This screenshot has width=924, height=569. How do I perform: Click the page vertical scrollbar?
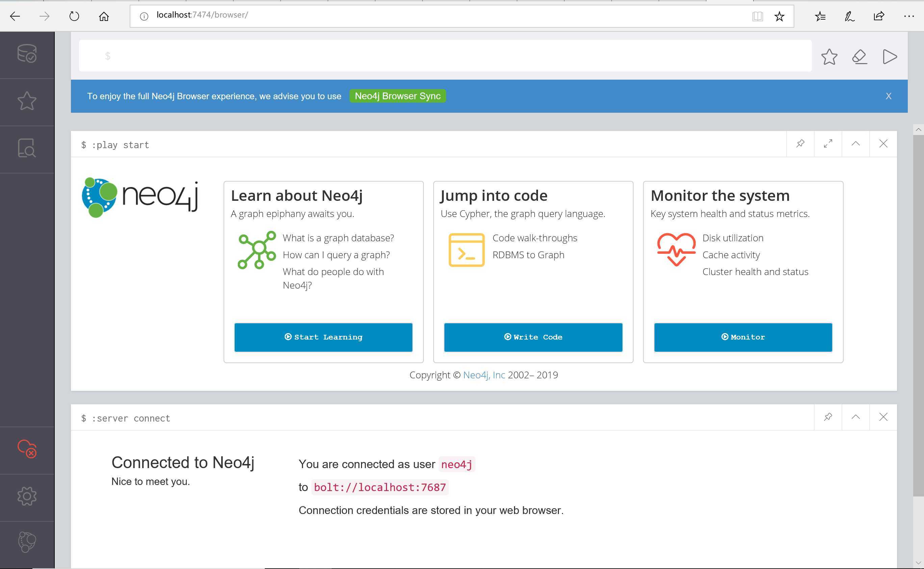(918, 316)
